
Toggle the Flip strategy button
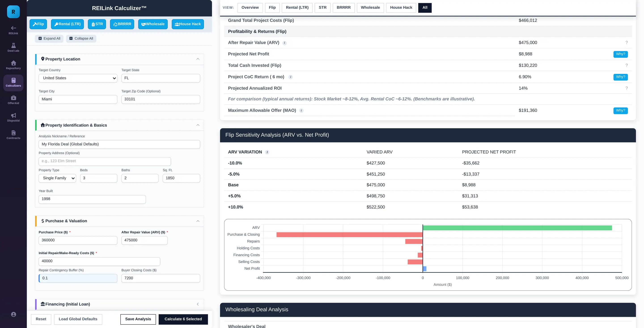(38, 24)
